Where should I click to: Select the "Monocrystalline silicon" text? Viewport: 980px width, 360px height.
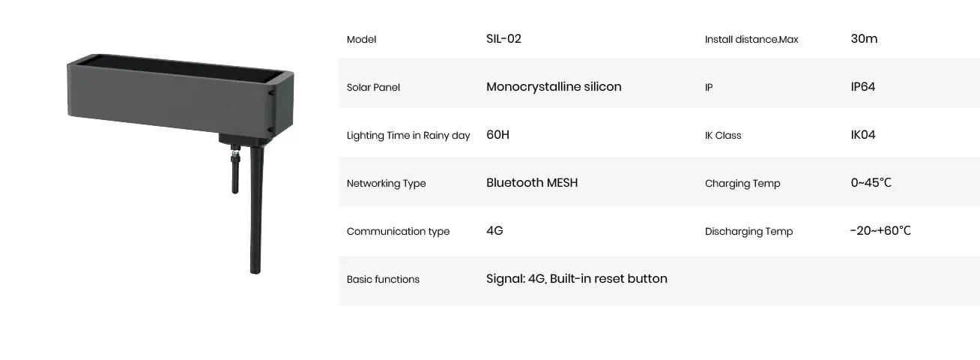click(x=554, y=87)
